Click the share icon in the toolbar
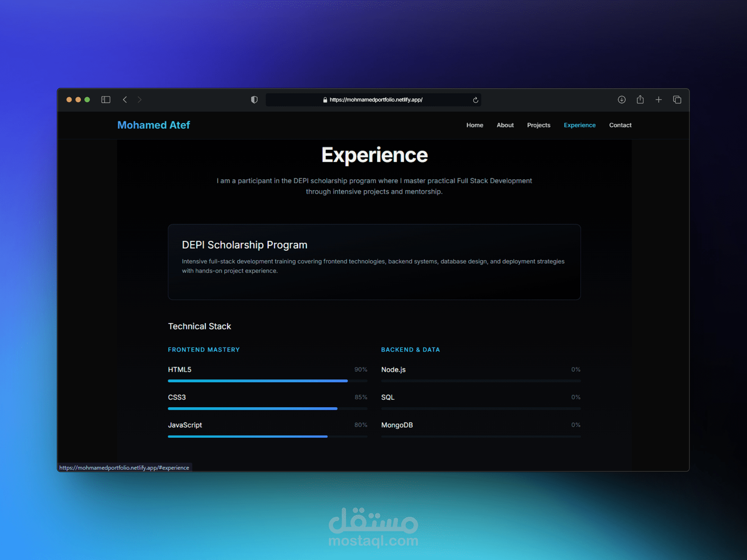The image size is (747, 560). pyautogui.click(x=640, y=100)
